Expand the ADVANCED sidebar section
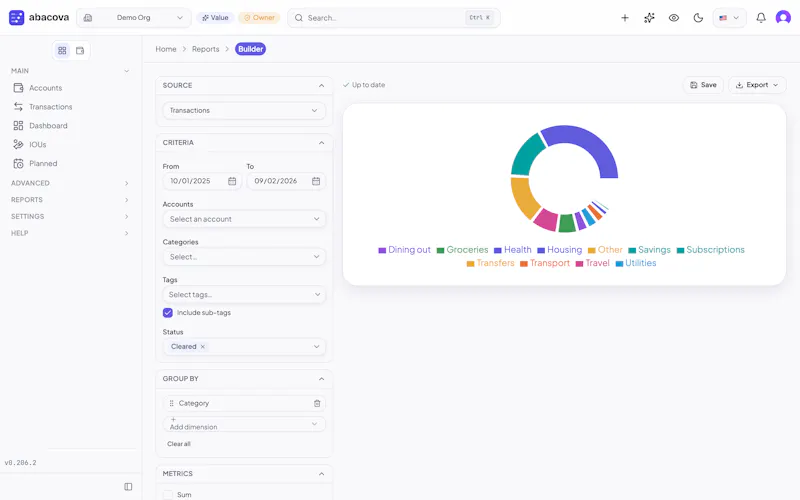The width and height of the screenshot is (800, 500). pyautogui.click(x=70, y=183)
